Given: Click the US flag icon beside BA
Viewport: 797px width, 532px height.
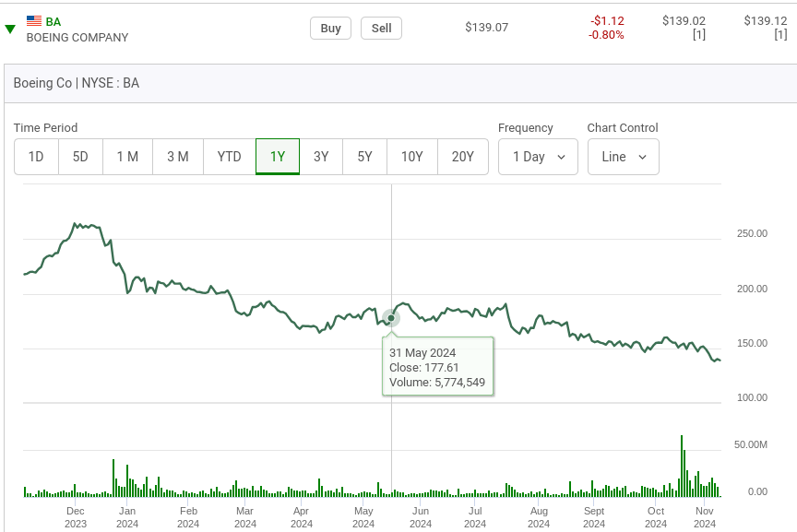Looking at the screenshot, I should 34,21.
